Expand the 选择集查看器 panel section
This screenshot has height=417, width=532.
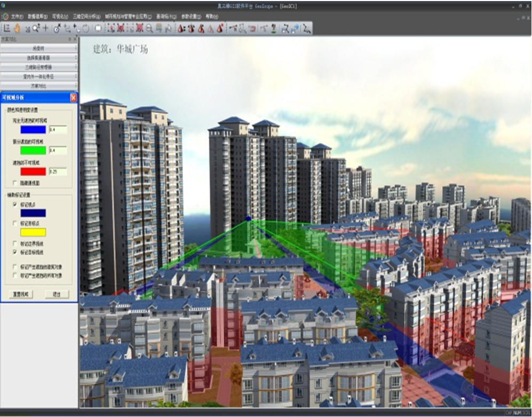pos(39,58)
